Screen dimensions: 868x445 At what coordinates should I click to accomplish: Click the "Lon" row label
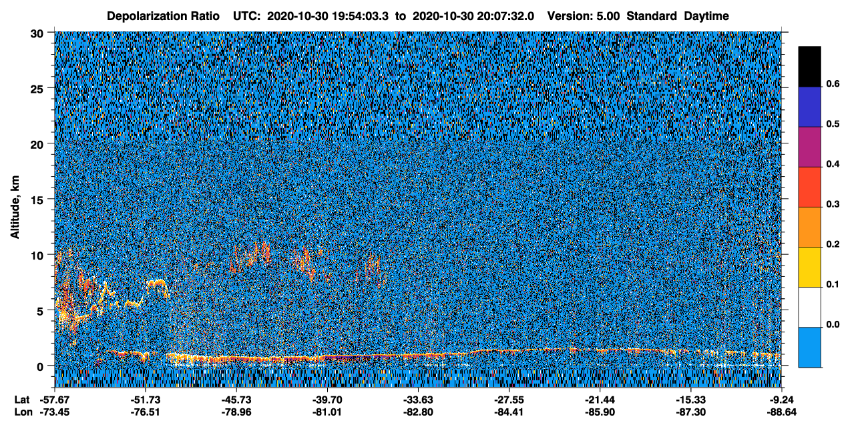coord(22,412)
